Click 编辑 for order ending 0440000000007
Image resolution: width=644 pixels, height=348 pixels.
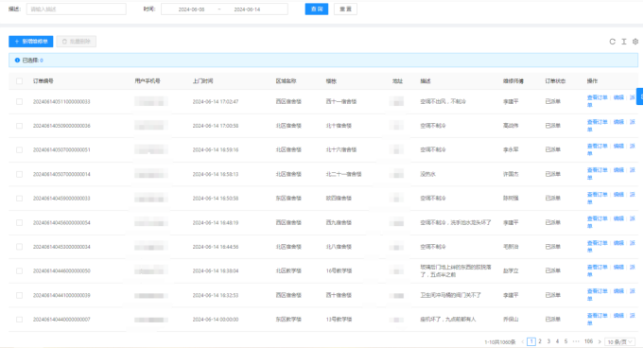click(x=618, y=316)
